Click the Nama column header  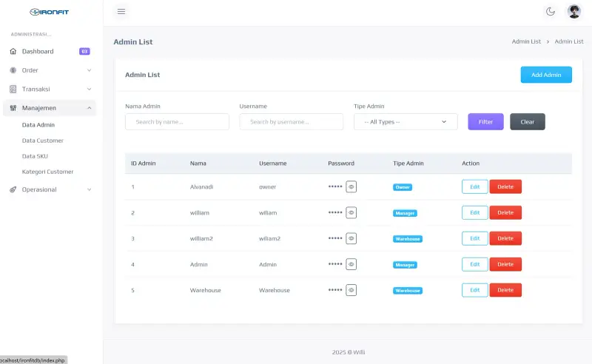[x=198, y=164]
